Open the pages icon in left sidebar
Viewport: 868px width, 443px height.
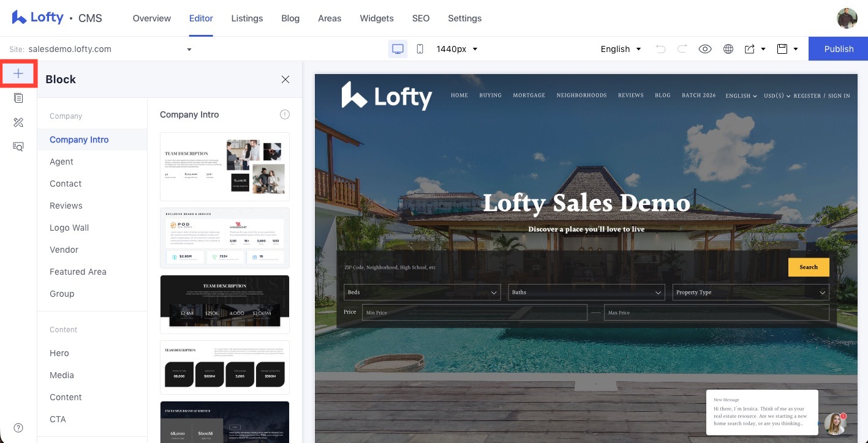(x=18, y=98)
